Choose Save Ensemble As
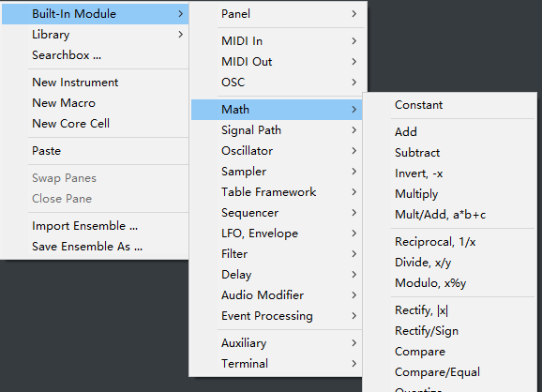The image size is (542, 392). 95,247
